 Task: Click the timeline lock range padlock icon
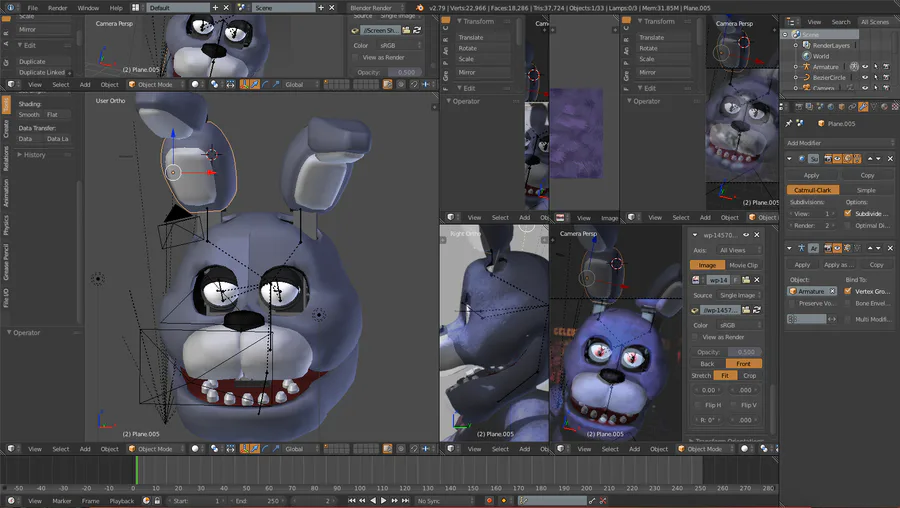pyautogui.click(x=157, y=501)
